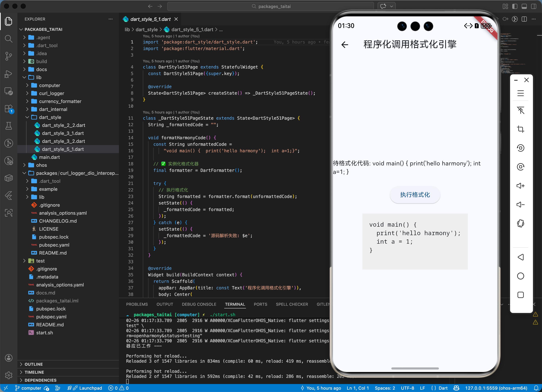Click the packages_taitai search field
Screen dimensions: 542x392
click(270, 6)
